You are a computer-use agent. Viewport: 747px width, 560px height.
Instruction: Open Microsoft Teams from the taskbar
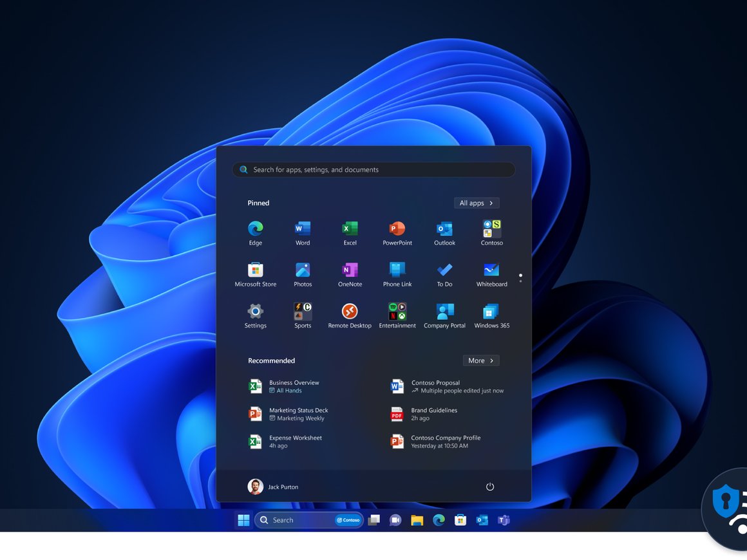pos(503,519)
